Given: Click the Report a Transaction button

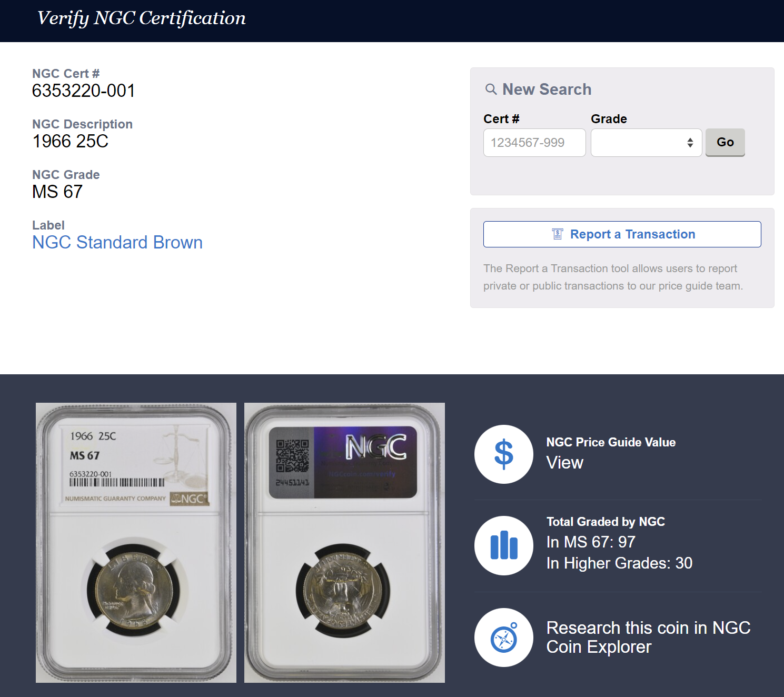Looking at the screenshot, I should click(x=622, y=234).
